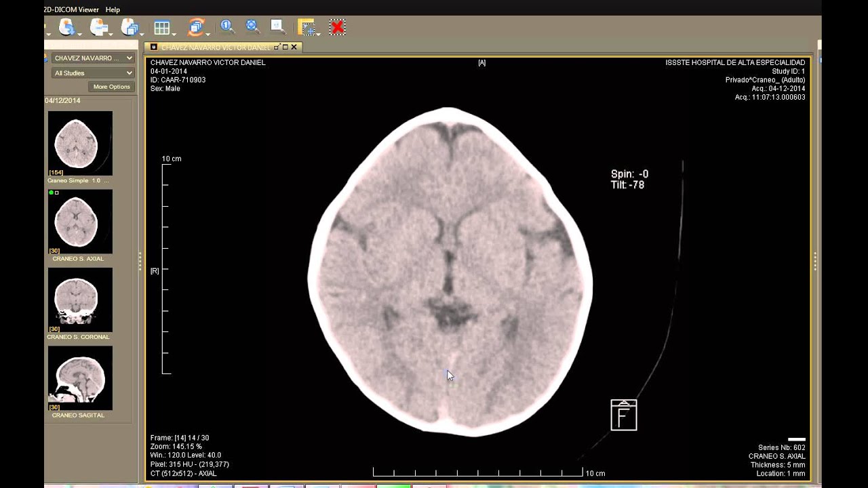Click the left panel splitter grip
Image resolution: width=868 pixels, height=488 pixels.
coord(140,262)
